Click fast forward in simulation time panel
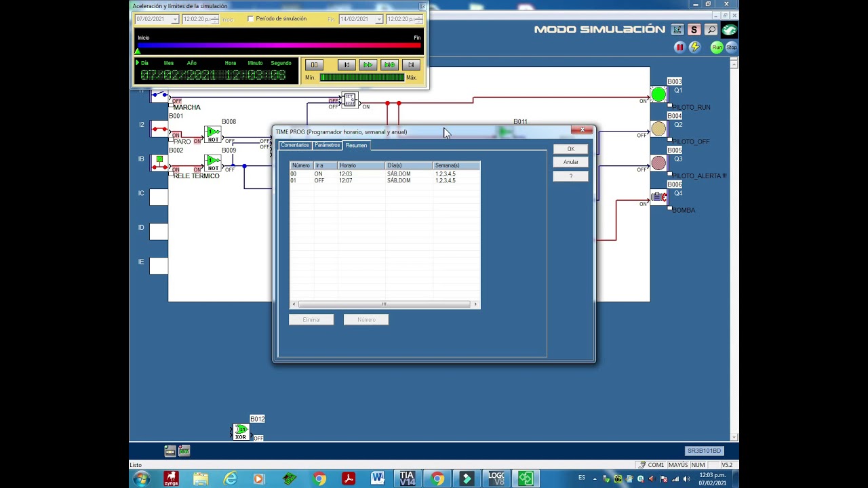 [x=368, y=65]
